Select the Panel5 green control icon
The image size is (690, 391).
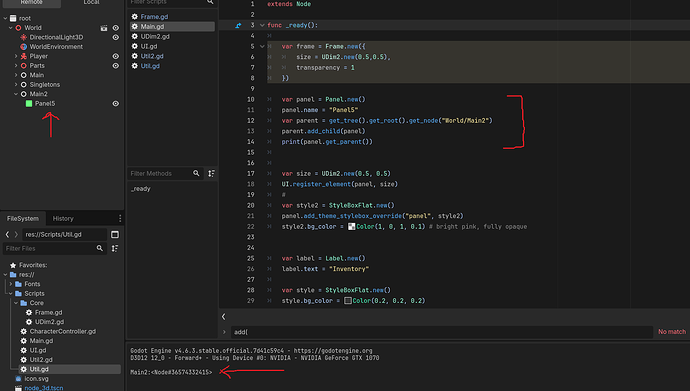pos(29,104)
